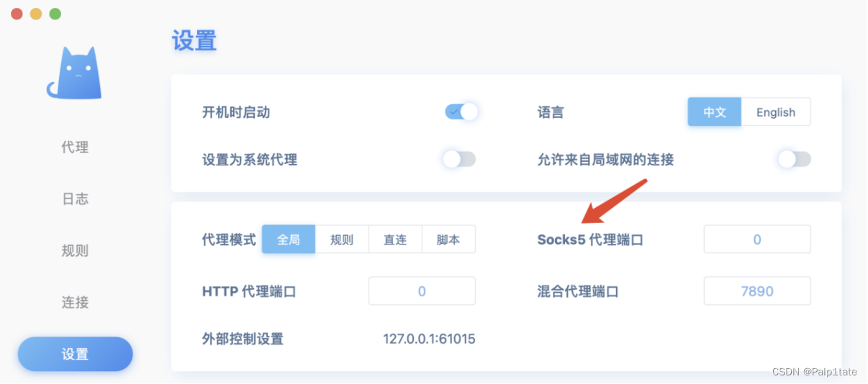Switch language to English
The image size is (868, 384).
click(x=776, y=112)
